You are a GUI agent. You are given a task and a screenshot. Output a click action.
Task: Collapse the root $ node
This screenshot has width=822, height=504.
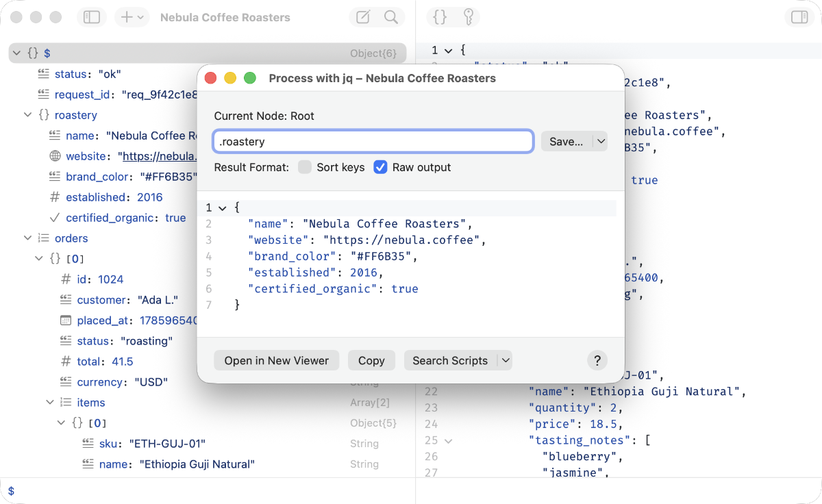coord(16,53)
